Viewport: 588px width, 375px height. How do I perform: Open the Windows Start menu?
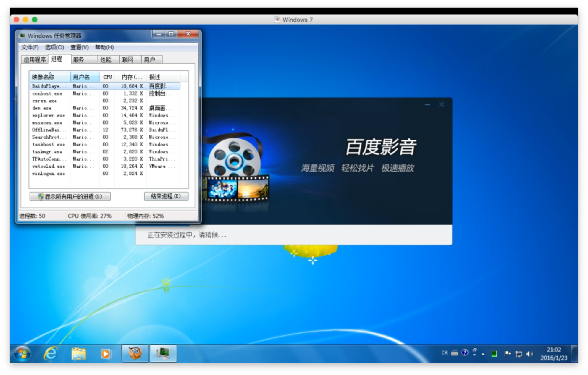click(x=22, y=353)
